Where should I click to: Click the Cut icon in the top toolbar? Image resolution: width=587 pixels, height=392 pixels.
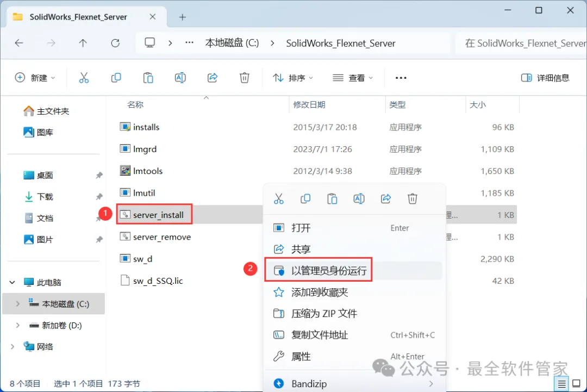[x=84, y=78]
